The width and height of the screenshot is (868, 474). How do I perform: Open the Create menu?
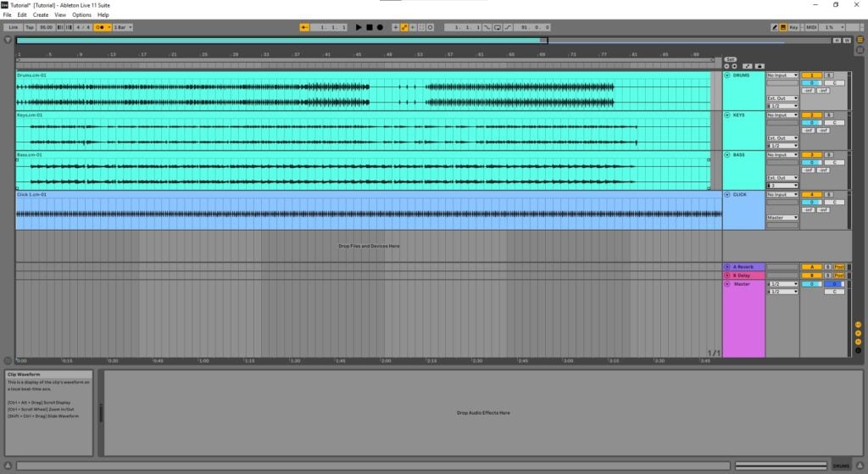41,15
